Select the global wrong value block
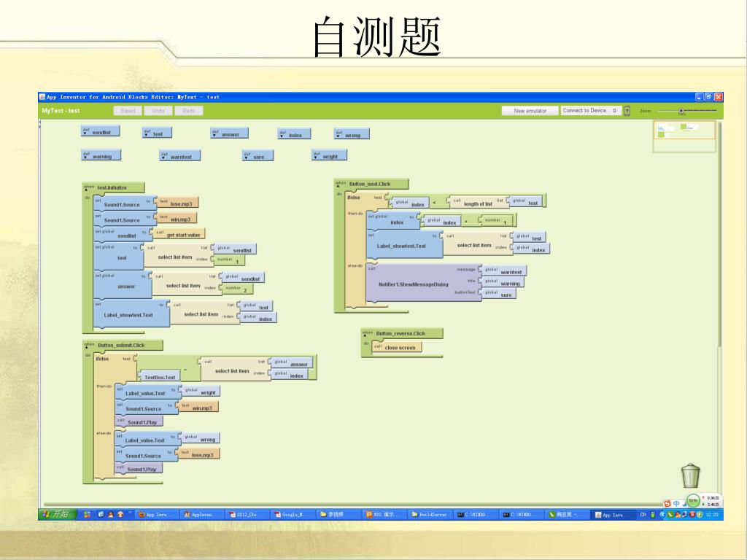Image resolution: width=747 pixels, height=560 pixels. tap(201, 438)
